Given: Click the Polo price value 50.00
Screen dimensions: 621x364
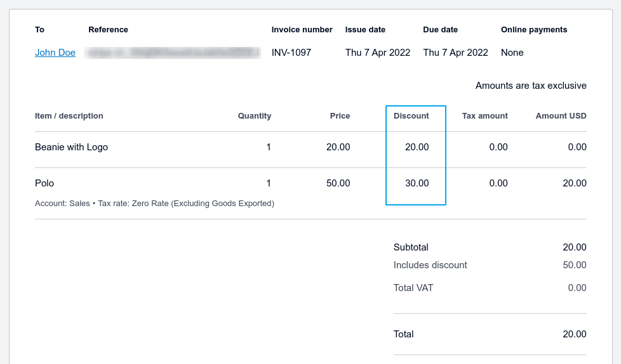Looking at the screenshot, I should coord(338,183).
